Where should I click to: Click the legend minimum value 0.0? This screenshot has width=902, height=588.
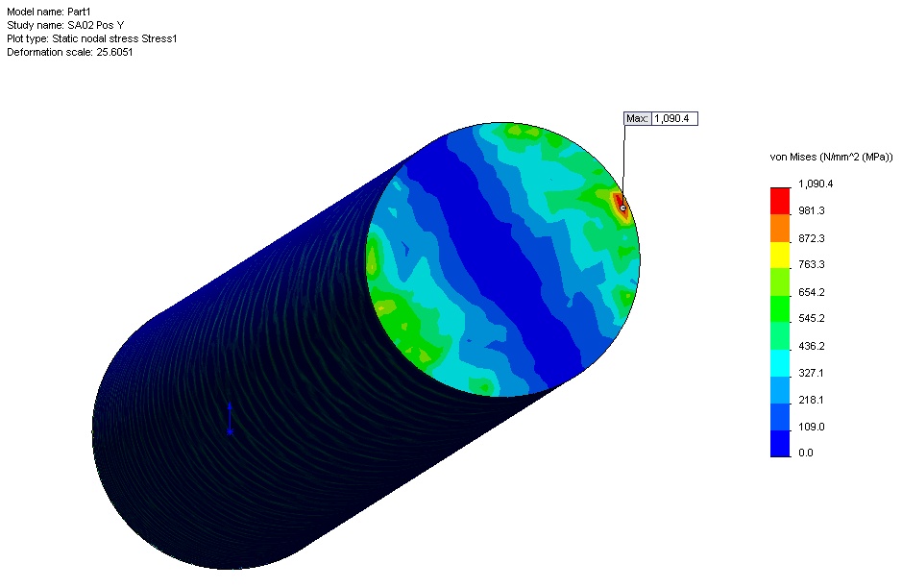click(x=806, y=453)
